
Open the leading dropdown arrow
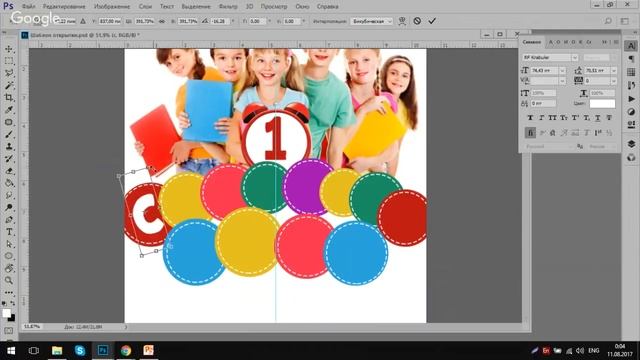(613, 71)
